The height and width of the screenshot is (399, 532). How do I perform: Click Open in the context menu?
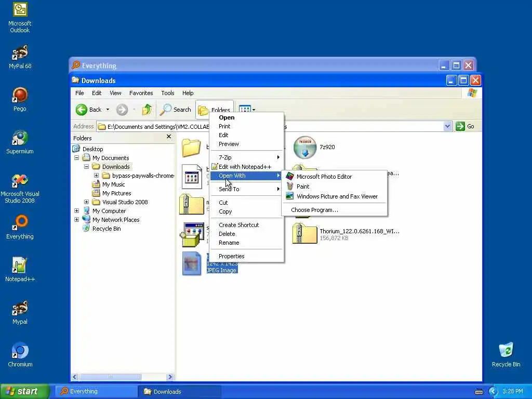[247, 117]
